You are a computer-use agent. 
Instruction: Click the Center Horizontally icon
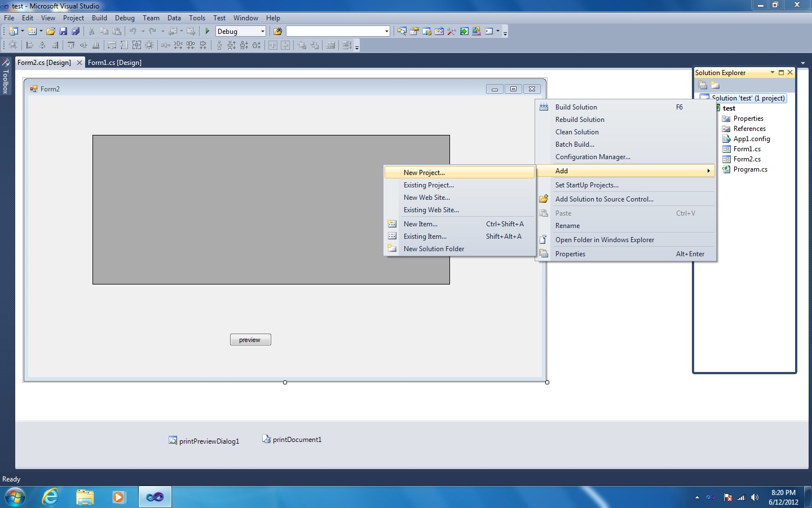pos(273,45)
